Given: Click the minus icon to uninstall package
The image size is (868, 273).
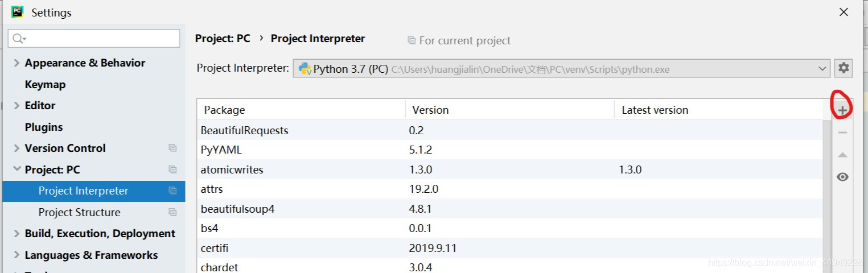Looking at the screenshot, I should (x=843, y=133).
